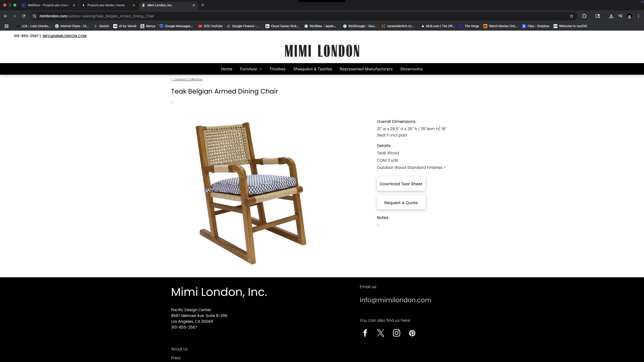Bookmark this page with the star icon

tap(571, 16)
